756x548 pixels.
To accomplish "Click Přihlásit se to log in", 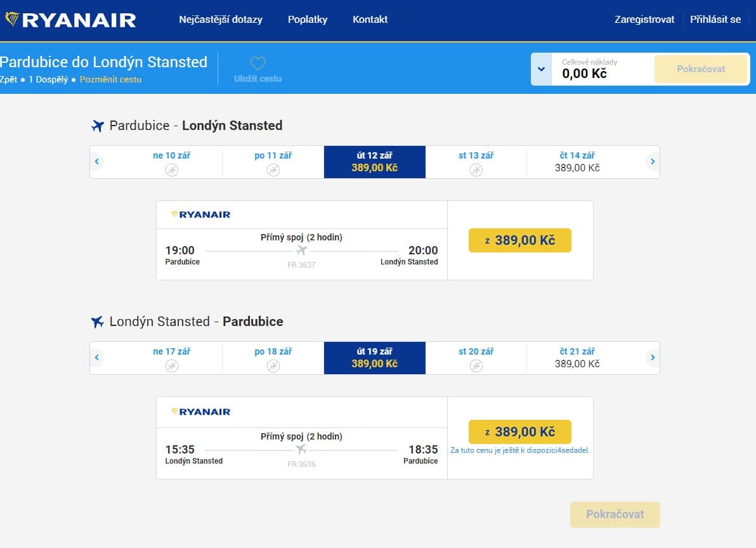I will tap(715, 20).
